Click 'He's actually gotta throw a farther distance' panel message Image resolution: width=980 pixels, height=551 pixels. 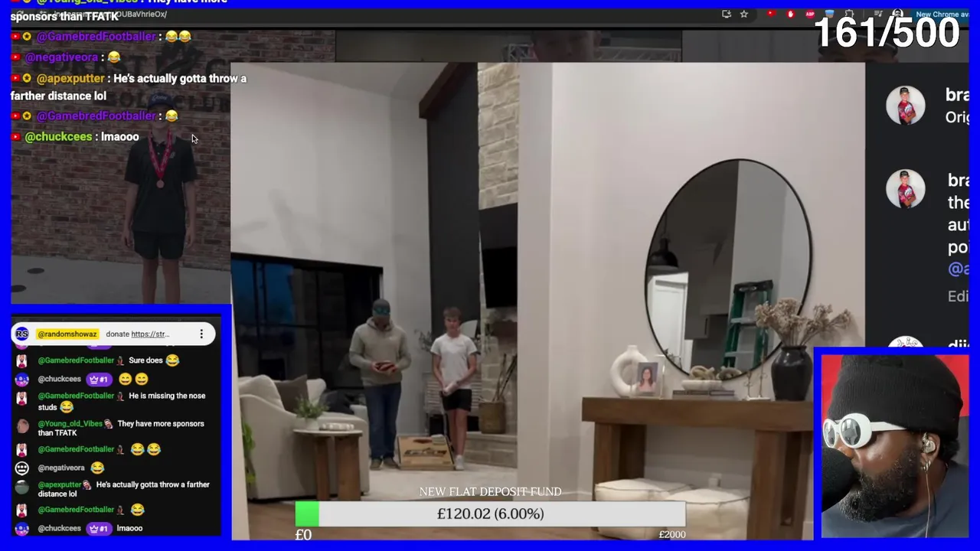tap(123, 489)
